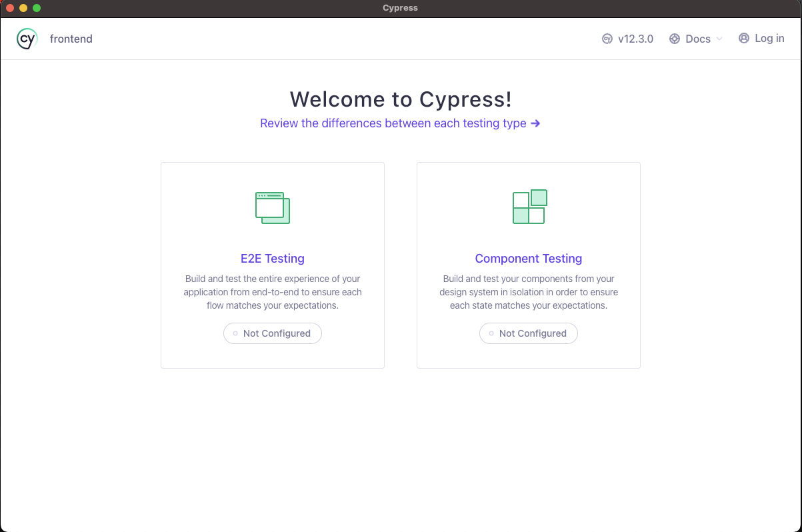Minimize the window with yellow button
Image resolution: width=802 pixels, height=532 pixels.
point(23,8)
